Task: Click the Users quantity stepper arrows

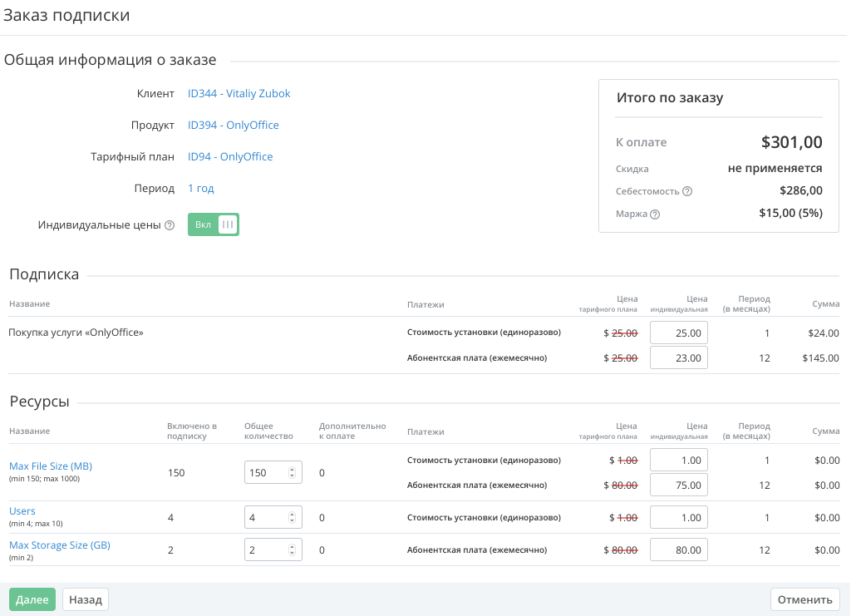Action: (x=292, y=518)
